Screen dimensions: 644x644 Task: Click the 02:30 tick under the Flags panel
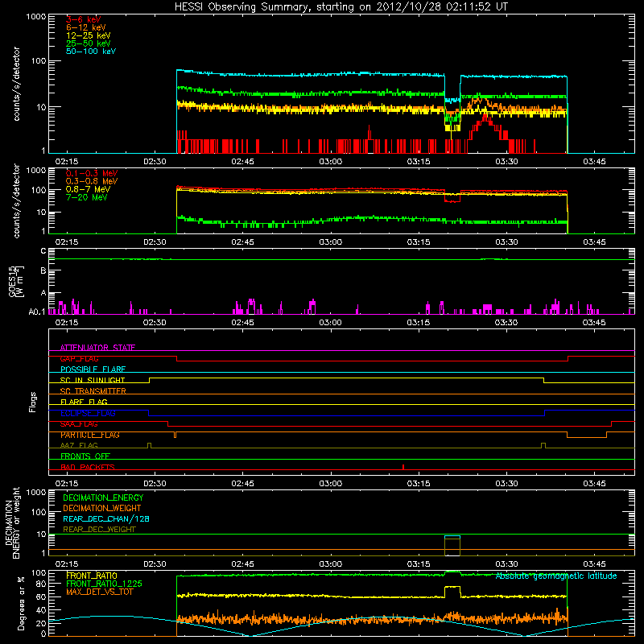[x=155, y=484]
